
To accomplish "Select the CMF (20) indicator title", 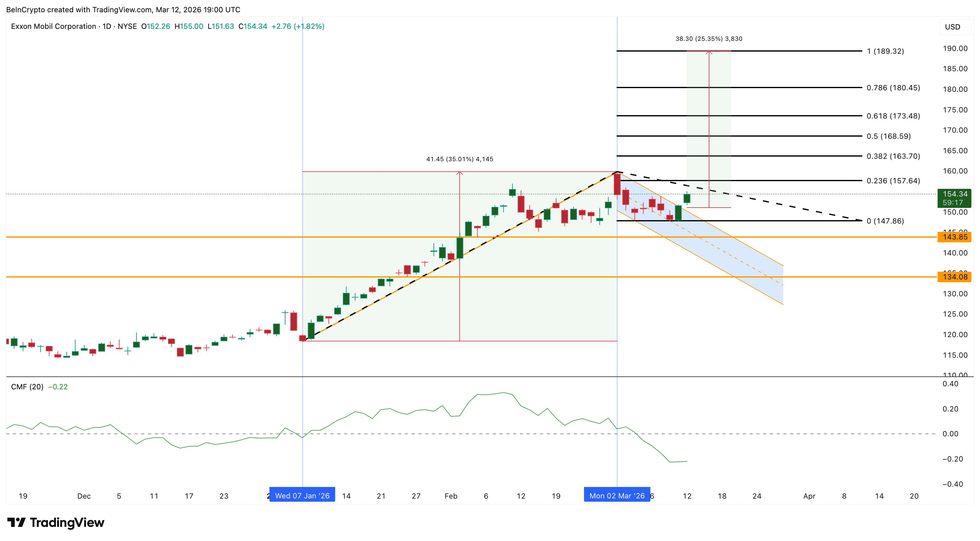I will [27, 387].
